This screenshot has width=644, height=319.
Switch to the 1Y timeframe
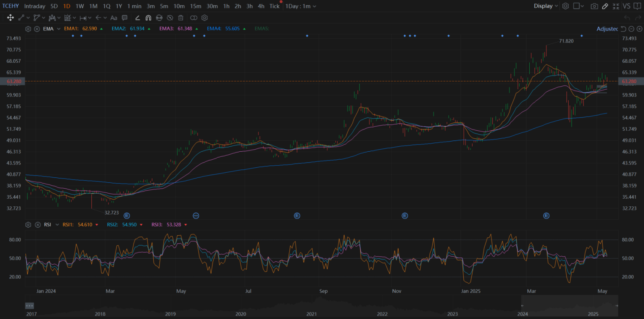click(x=119, y=6)
